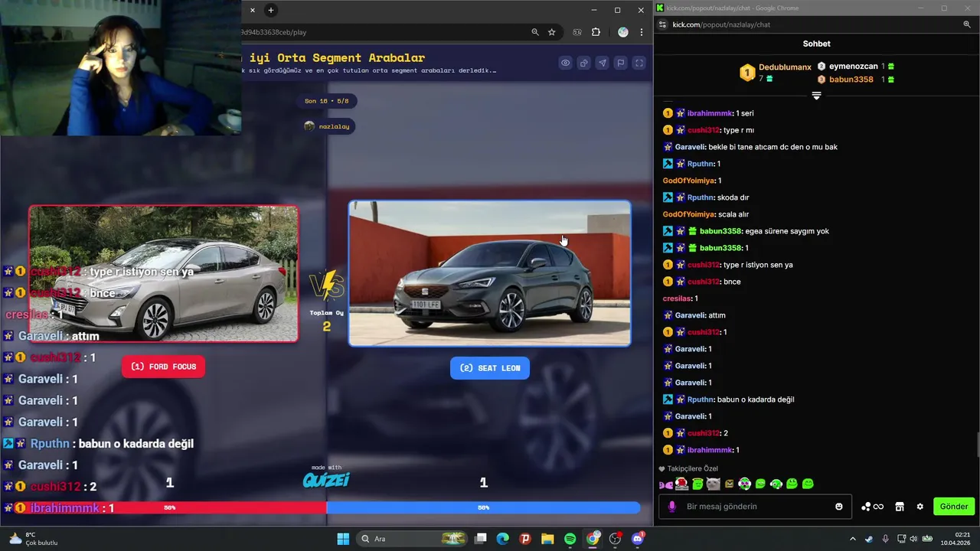Open Microsoft Edge from taskbar
This screenshot has height=551, width=980.
[x=502, y=539]
